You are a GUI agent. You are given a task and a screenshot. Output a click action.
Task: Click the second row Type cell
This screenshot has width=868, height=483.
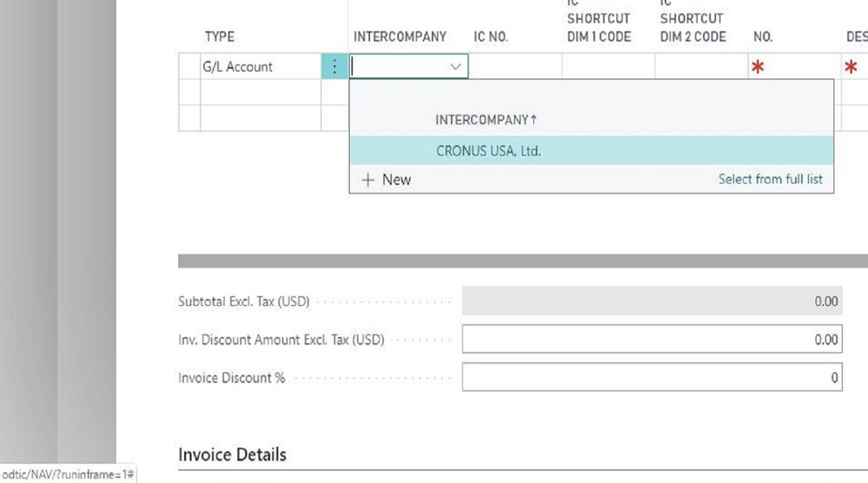click(260, 92)
